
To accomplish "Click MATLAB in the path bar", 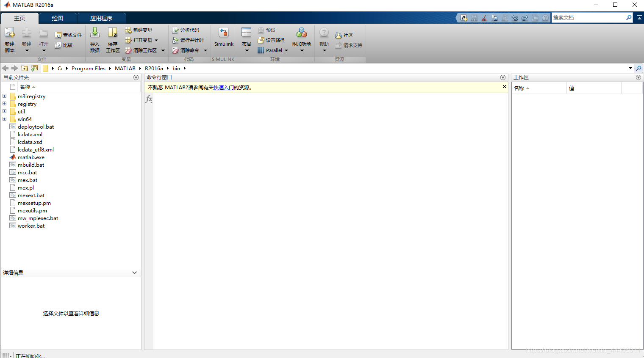I will point(125,68).
